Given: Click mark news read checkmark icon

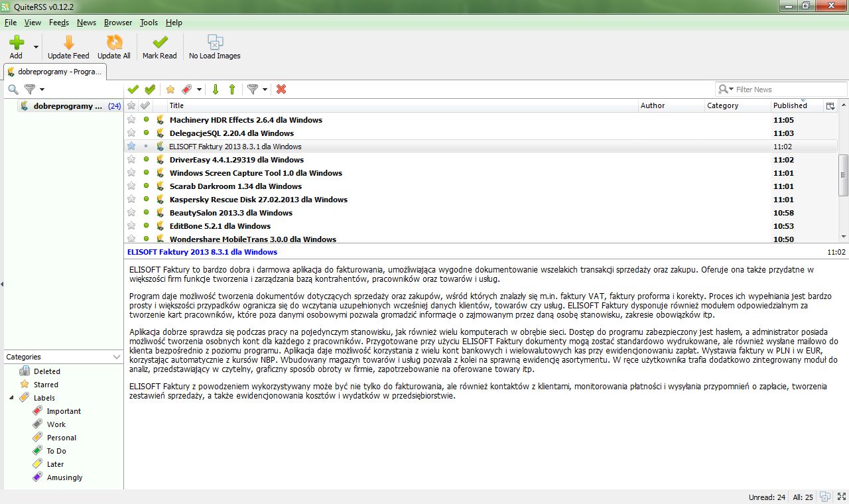Looking at the screenshot, I should 133,90.
